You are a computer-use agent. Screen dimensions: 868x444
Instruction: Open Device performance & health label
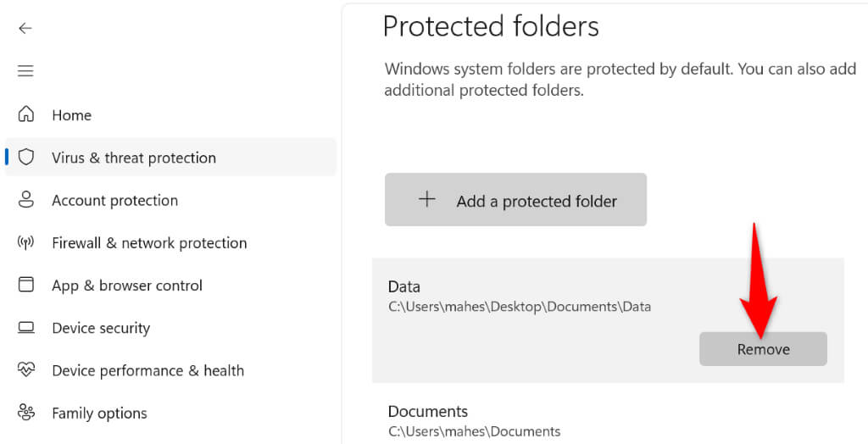pyautogui.click(x=147, y=371)
